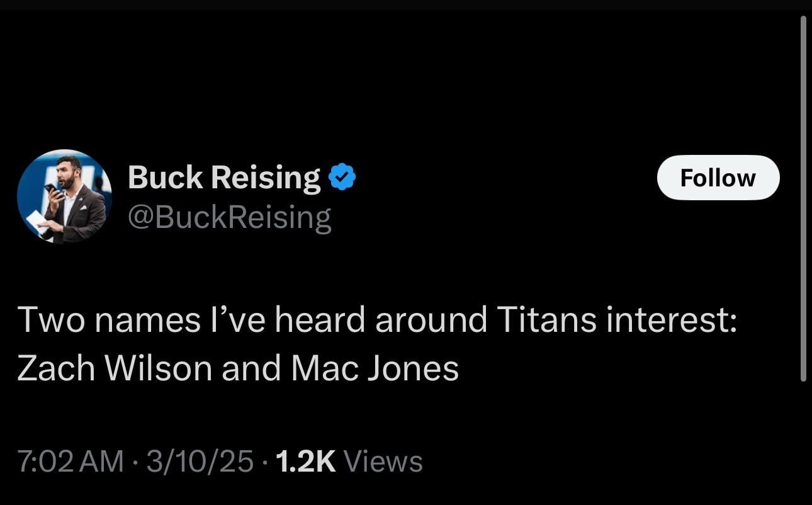Click the first line of the tweet

pos(378,319)
